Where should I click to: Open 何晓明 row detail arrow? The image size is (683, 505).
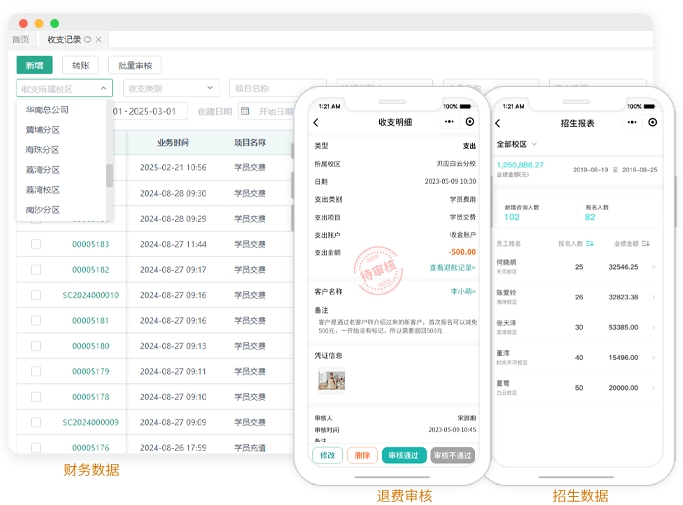[653, 267]
